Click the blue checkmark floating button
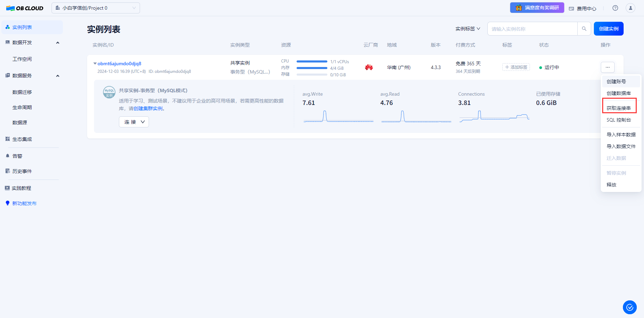Image resolution: width=644 pixels, height=318 pixels. [630, 307]
